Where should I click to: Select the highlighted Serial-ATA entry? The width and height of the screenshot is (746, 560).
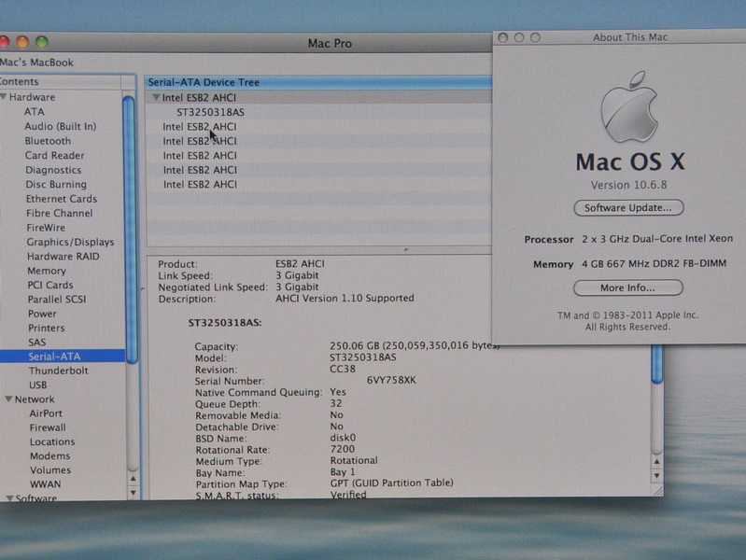click(x=63, y=357)
